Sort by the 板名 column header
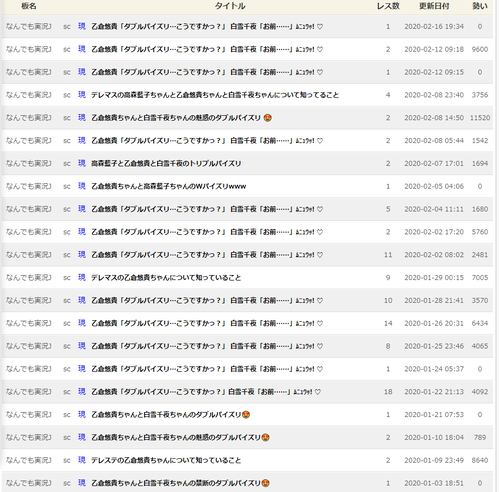Viewport: 499px width, 492px height. 29,6
